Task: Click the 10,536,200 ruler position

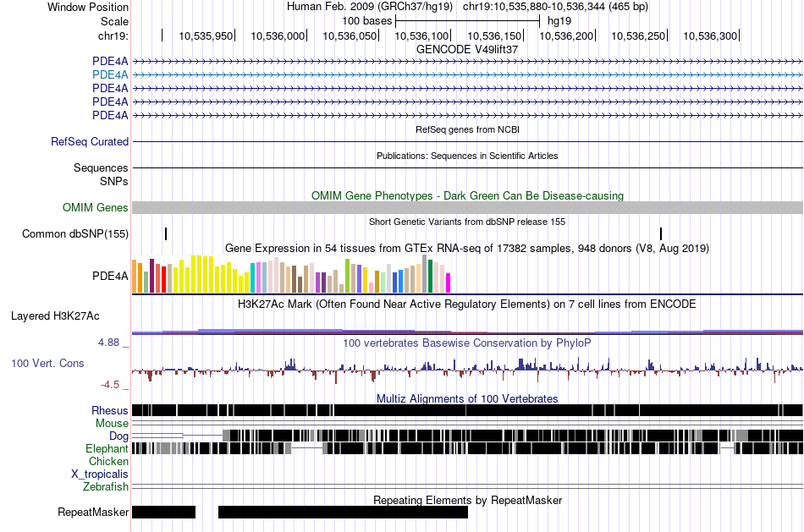Action: (x=566, y=36)
